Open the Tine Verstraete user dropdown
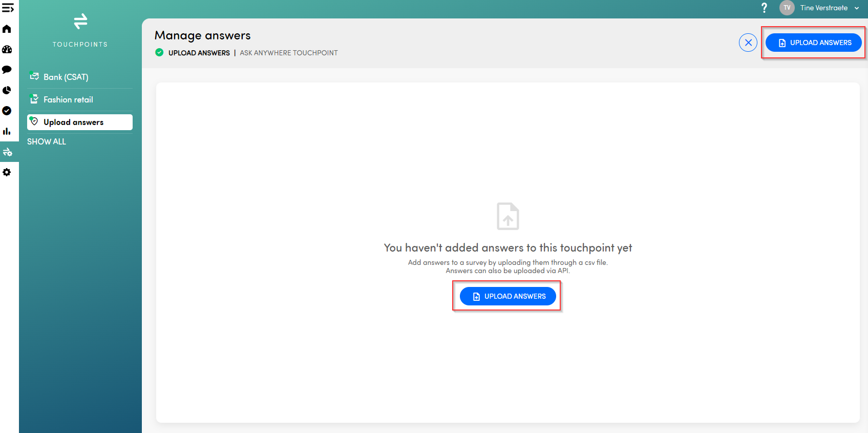 coord(829,8)
